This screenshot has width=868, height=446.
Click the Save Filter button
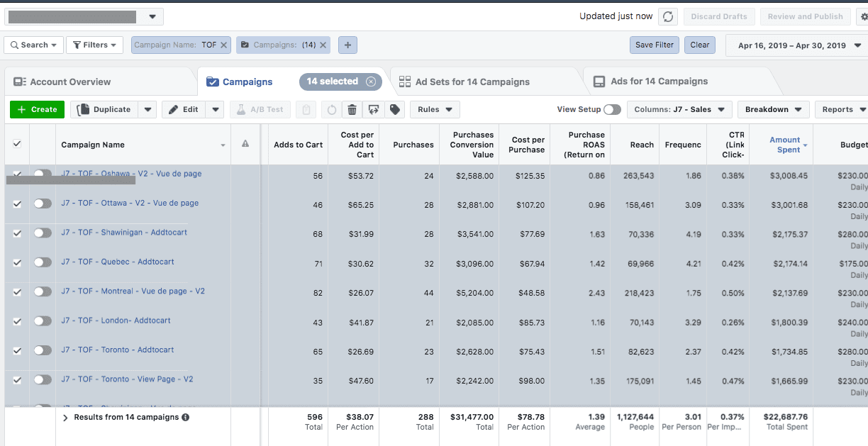654,45
